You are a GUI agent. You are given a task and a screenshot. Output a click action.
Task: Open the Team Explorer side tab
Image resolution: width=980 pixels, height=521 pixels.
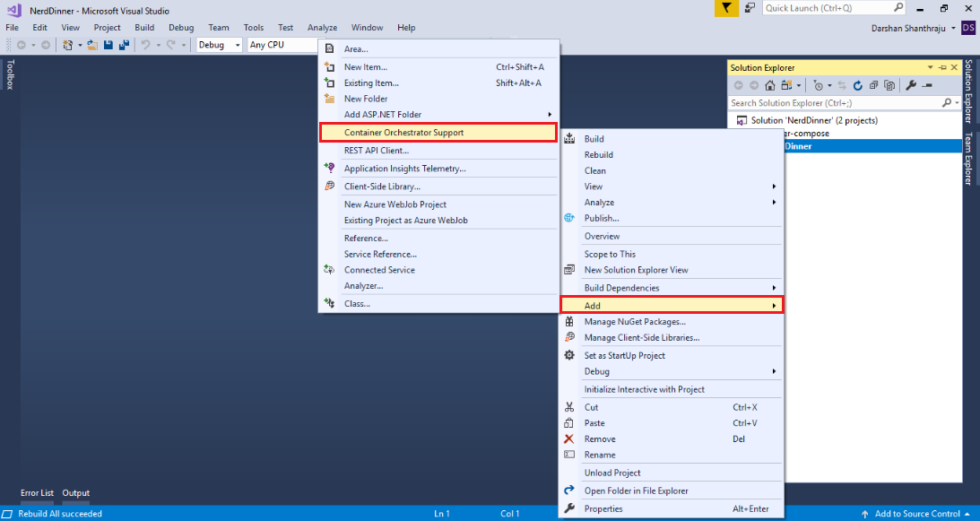click(x=968, y=159)
